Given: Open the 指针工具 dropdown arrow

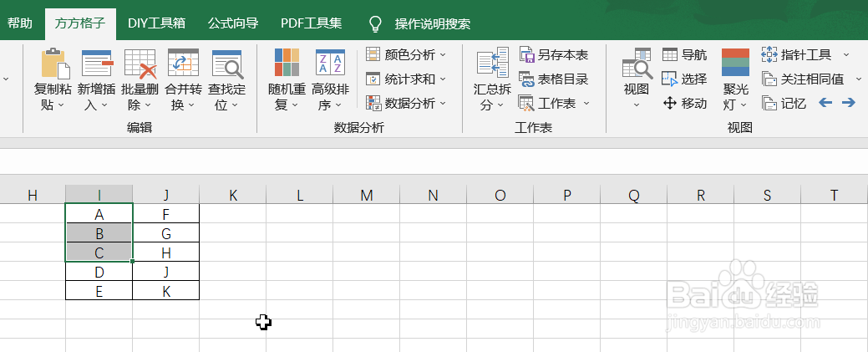Looking at the screenshot, I should [x=845, y=54].
